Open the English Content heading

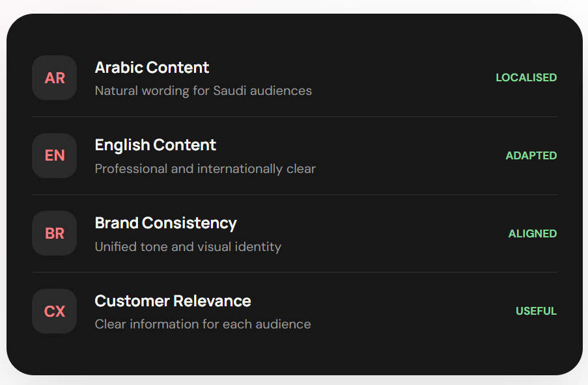[155, 145]
